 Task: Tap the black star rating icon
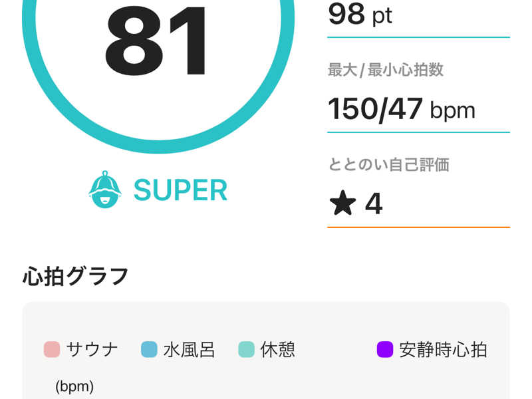pyautogui.click(x=342, y=203)
